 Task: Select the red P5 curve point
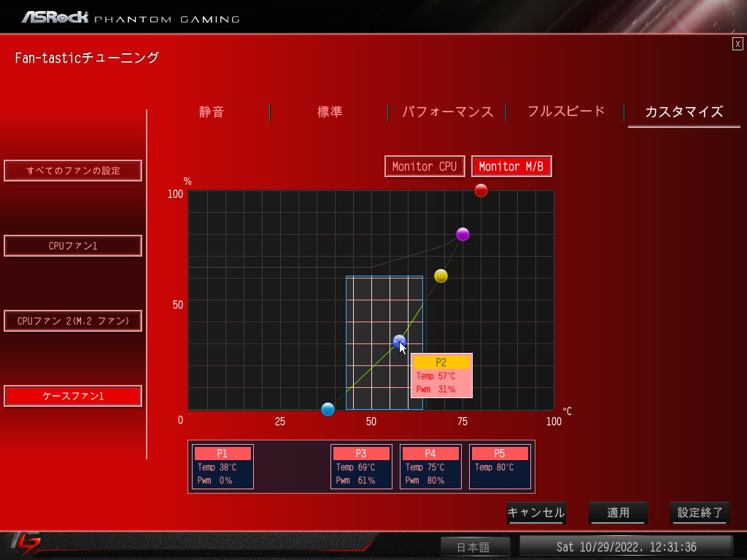point(481,190)
